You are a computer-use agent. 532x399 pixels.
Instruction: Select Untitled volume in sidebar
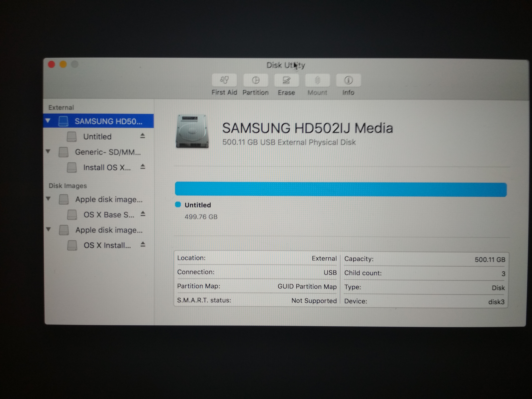coord(97,137)
